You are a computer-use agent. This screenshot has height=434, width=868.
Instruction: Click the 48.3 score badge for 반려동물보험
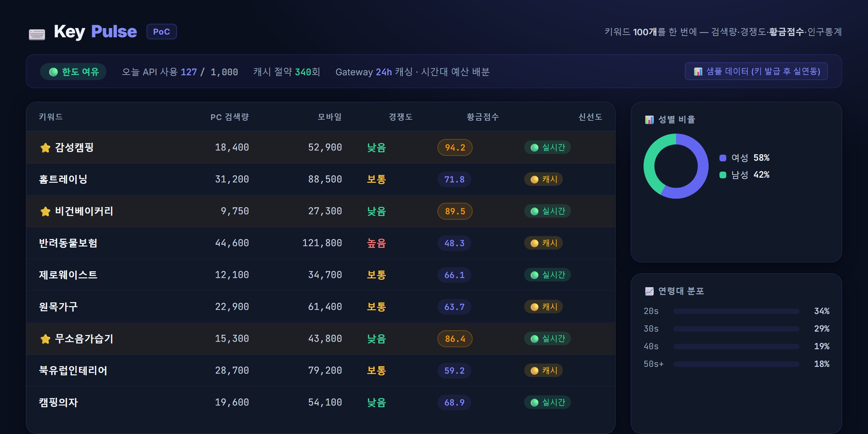454,243
